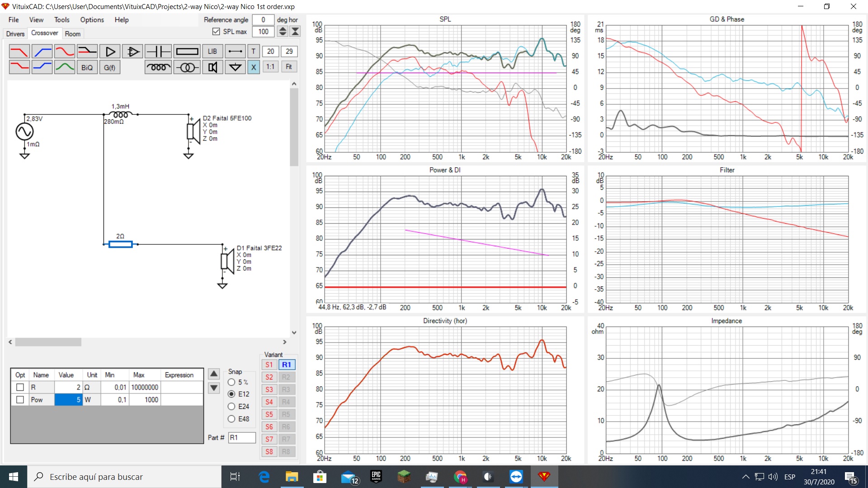Add a G(f) transfer function block
The width and height of the screenshot is (868, 488).
coord(110,67)
